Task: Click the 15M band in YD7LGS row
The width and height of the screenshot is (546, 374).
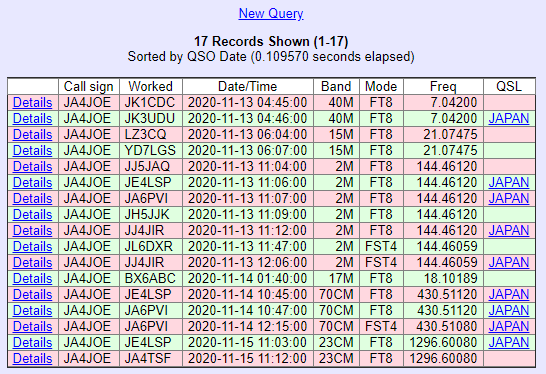Action: [341, 150]
